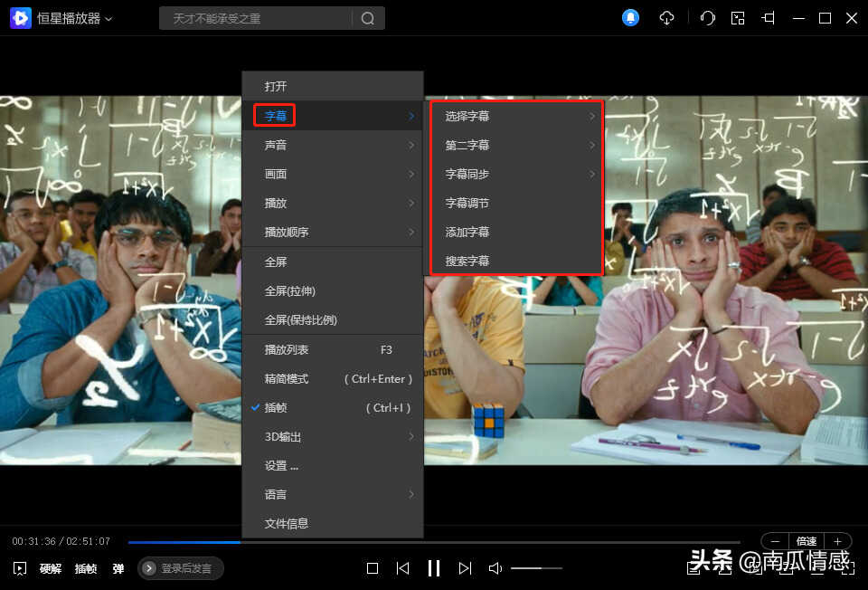Expand the 语言 submenu chevron
The image size is (868, 590).
(411, 495)
